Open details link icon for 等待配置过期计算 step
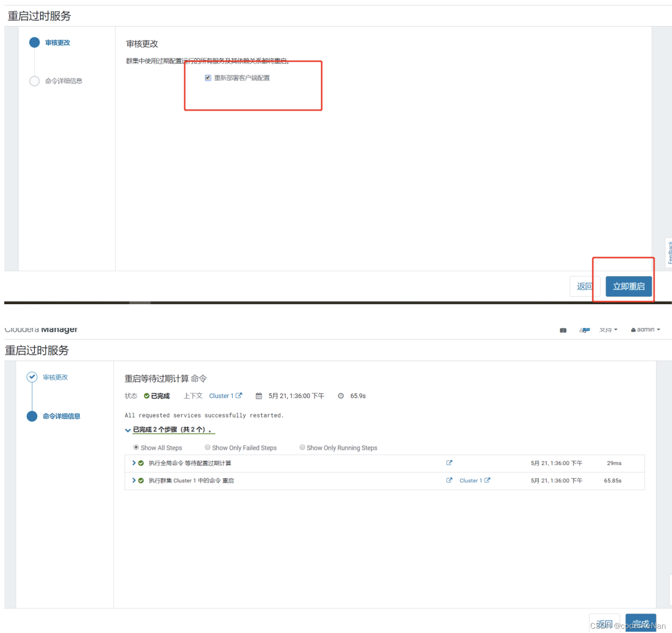The width and height of the screenshot is (672, 633). click(x=449, y=463)
